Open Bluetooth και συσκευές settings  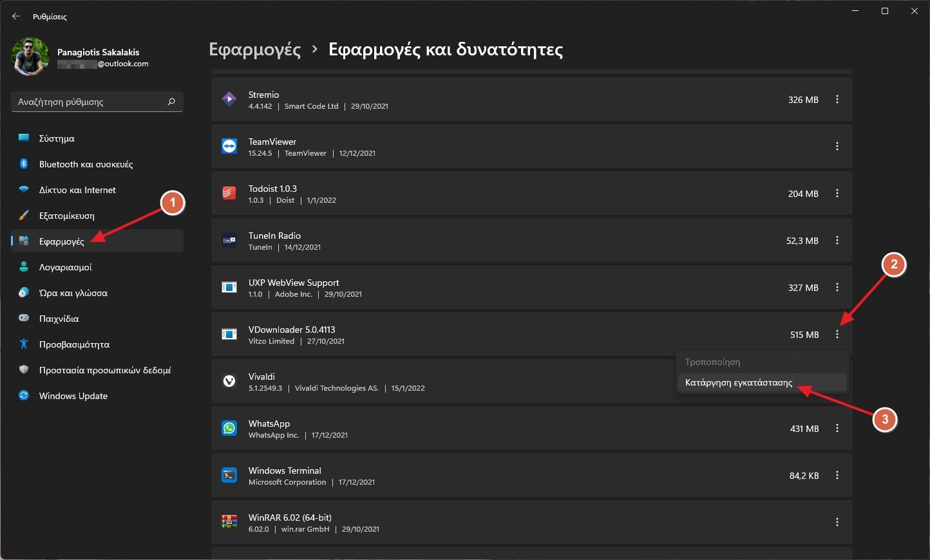pyautogui.click(x=86, y=164)
